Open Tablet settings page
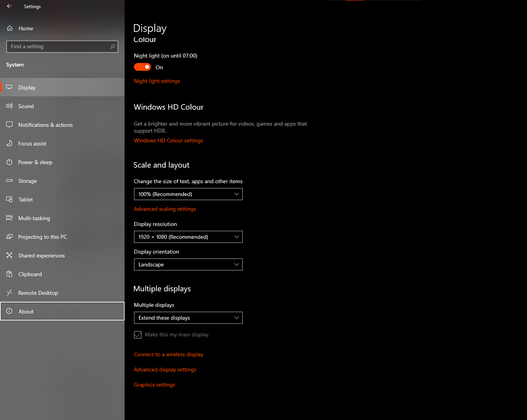This screenshot has width=527, height=420. point(62,199)
